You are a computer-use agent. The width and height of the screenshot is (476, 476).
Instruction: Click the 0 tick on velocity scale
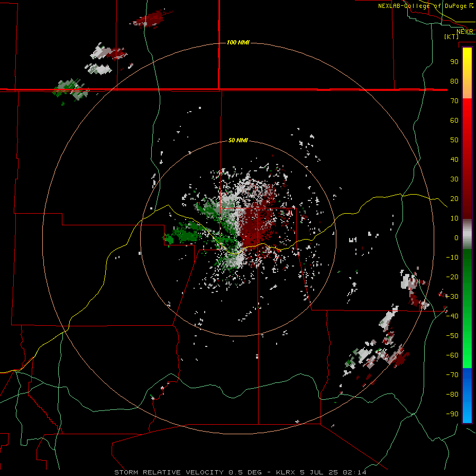pyautogui.click(x=456, y=237)
